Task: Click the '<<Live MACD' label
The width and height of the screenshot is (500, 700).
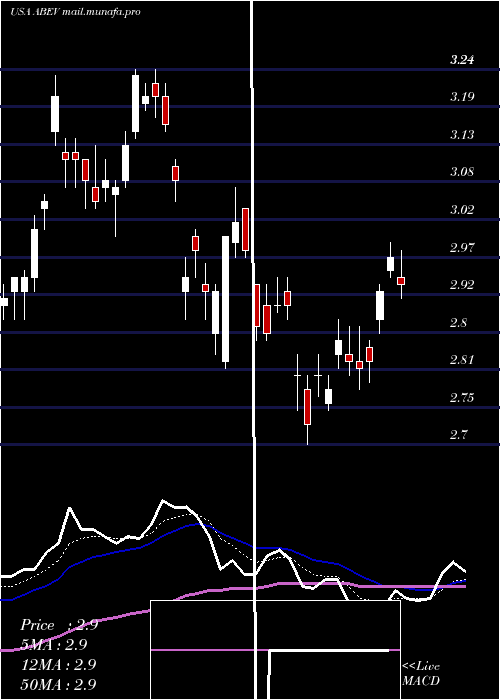Action: coord(421,674)
